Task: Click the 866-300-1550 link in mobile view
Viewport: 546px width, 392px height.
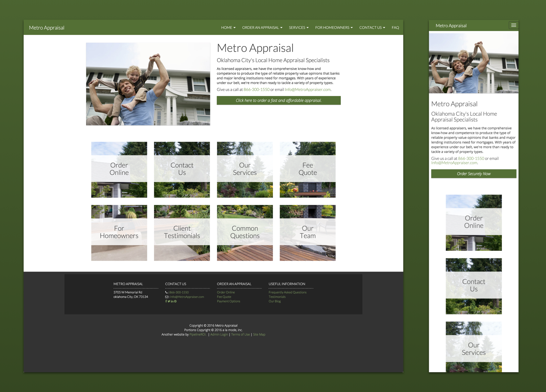Action: [x=471, y=158]
